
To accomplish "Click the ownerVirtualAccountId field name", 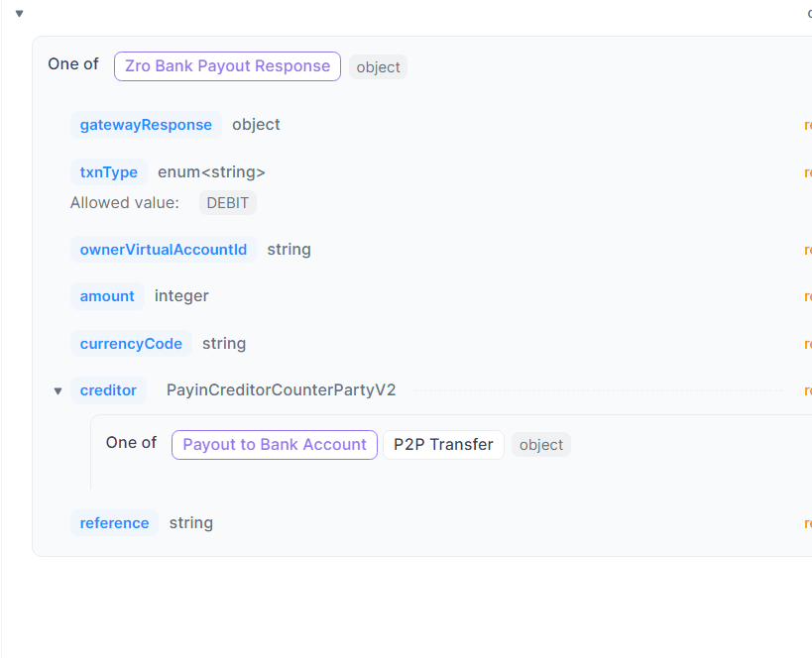I will pos(164,250).
